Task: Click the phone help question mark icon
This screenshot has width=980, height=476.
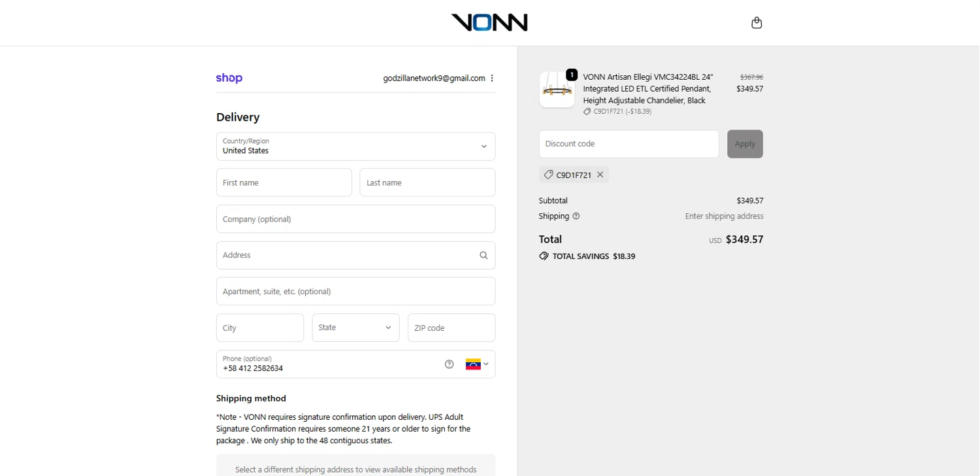Action: 449,364
